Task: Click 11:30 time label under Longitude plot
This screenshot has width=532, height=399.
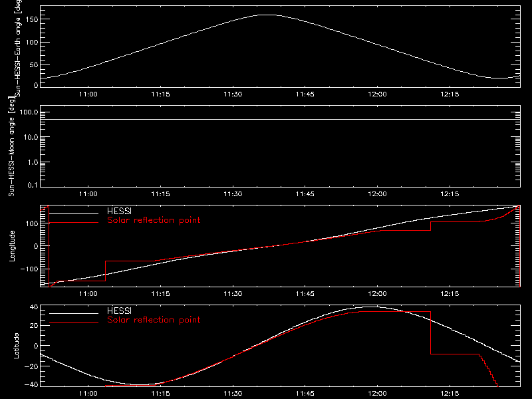Action: pos(233,294)
